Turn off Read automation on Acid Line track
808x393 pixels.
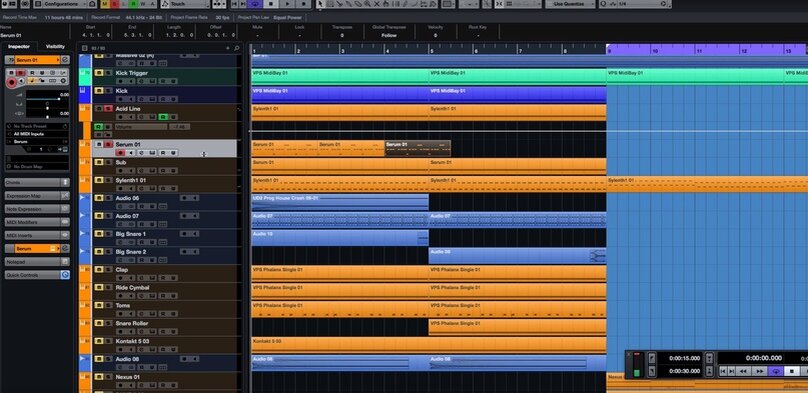point(163,117)
